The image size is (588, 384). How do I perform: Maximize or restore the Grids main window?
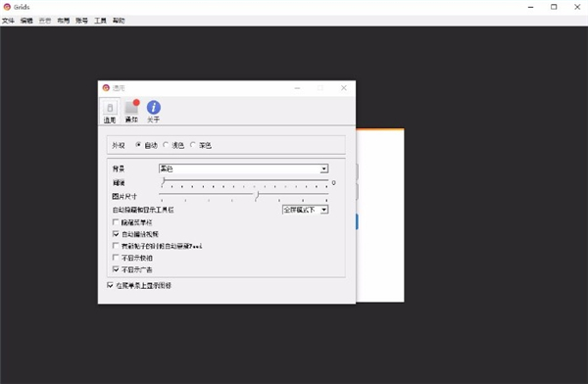pos(554,7)
